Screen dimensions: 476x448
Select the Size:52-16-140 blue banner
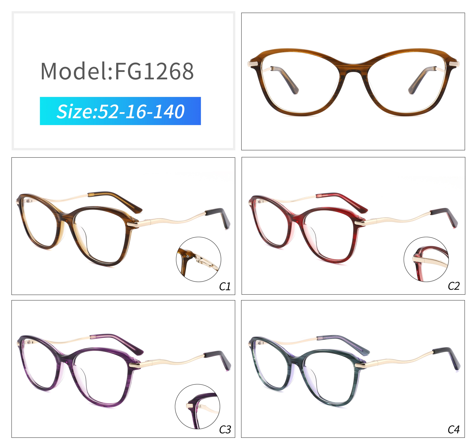120,111
